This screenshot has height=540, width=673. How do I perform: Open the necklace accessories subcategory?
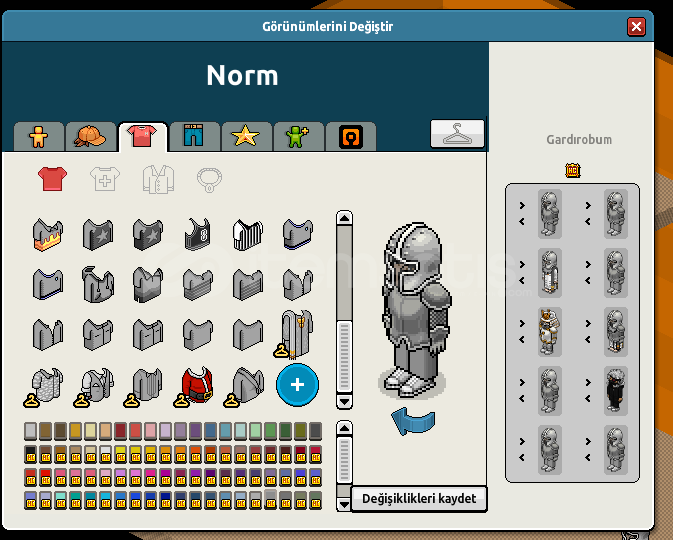point(209,179)
